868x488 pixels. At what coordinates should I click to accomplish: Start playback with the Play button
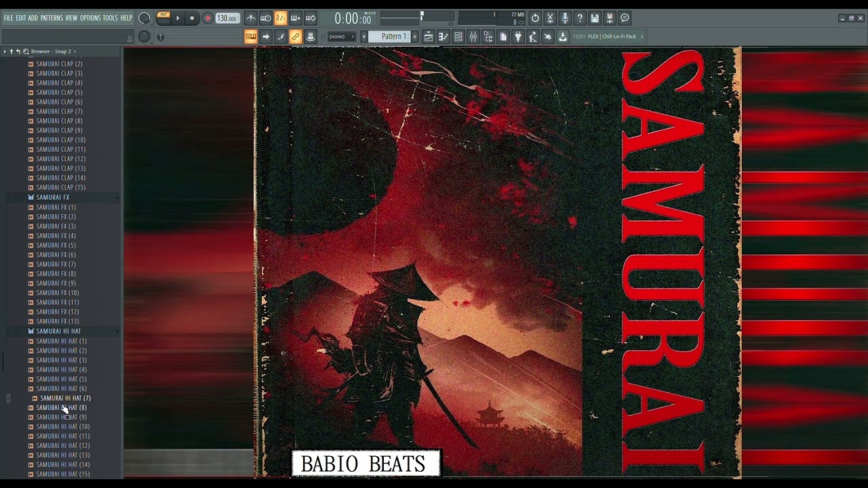178,18
